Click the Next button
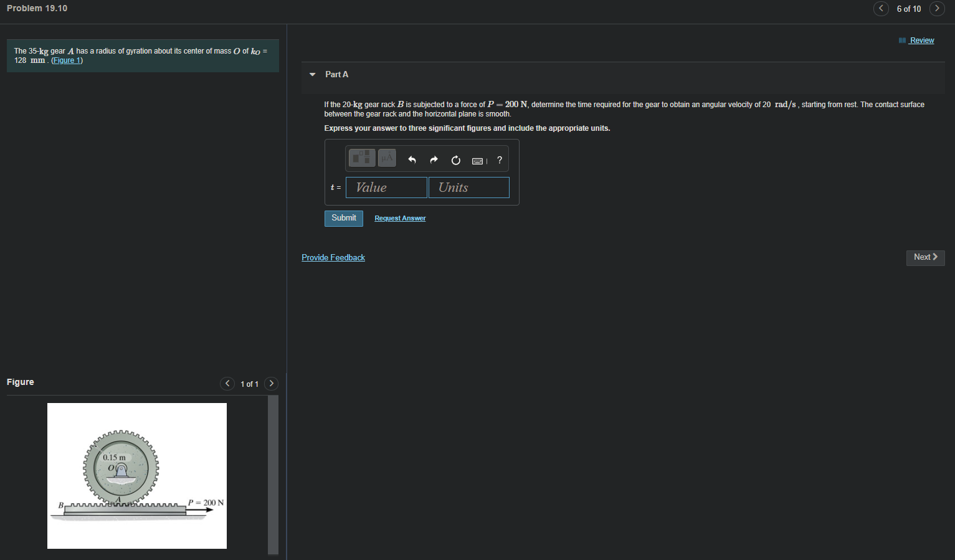The height and width of the screenshot is (560, 955). tap(926, 257)
